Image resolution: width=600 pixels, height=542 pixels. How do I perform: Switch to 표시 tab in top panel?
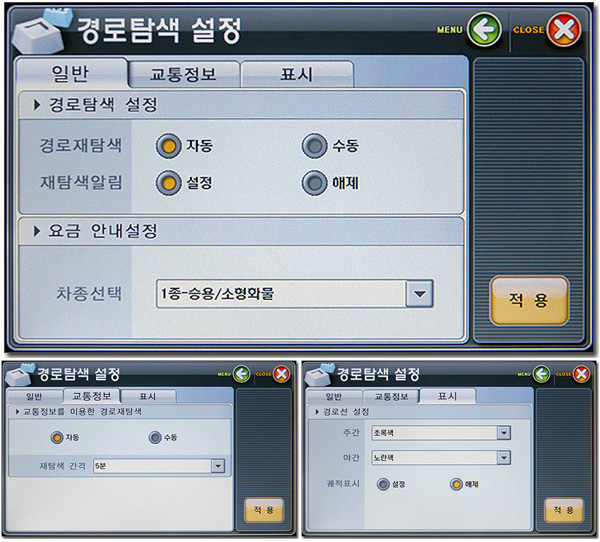coord(297,74)
